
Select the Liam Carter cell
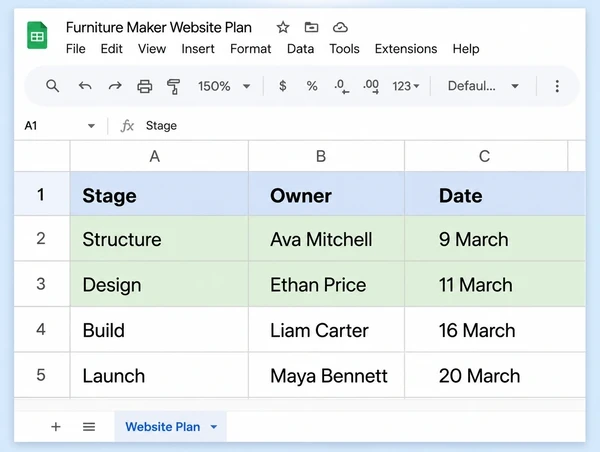(x=326, y=330)
